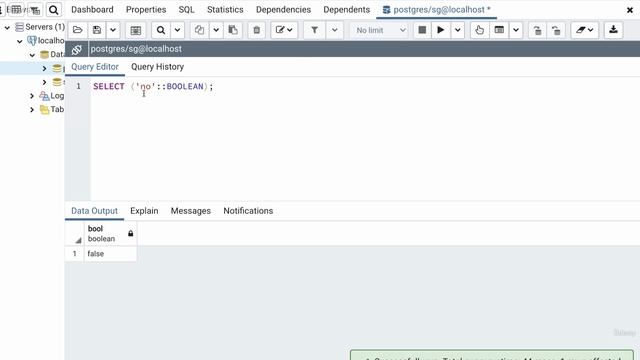Viewport: 640px width, 360px height.
Task: Stop the running query
Action: 422,30
